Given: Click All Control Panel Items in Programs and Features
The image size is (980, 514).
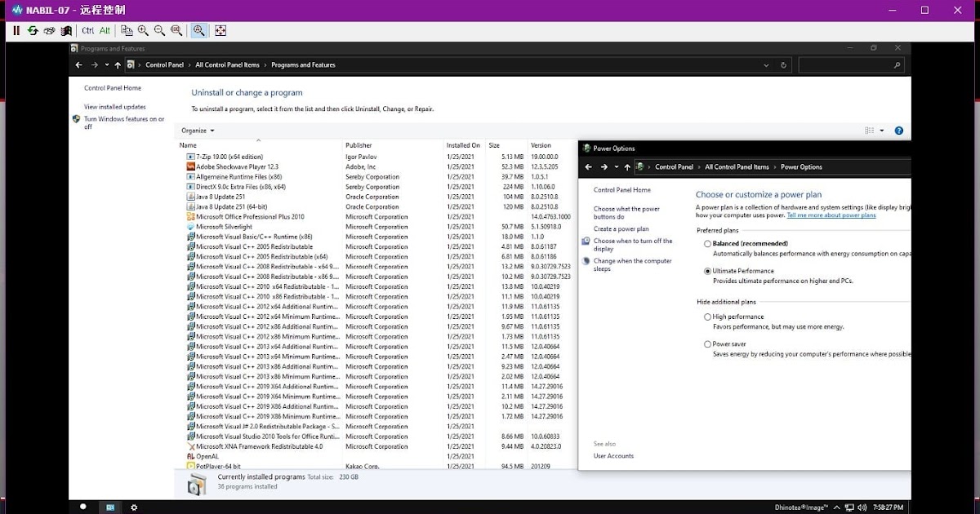Looking at the screenshot, I should (x=227, y=65).
